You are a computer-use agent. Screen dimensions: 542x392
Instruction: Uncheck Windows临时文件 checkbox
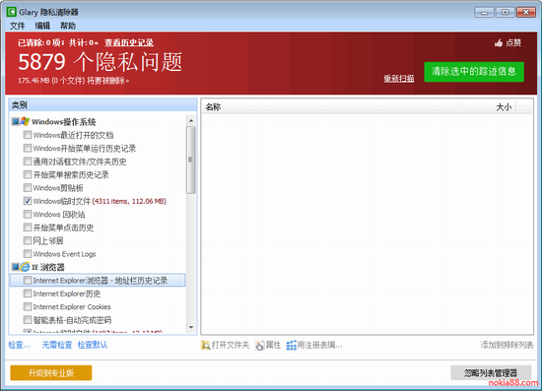pyautogui.click(x=28, y=201)
